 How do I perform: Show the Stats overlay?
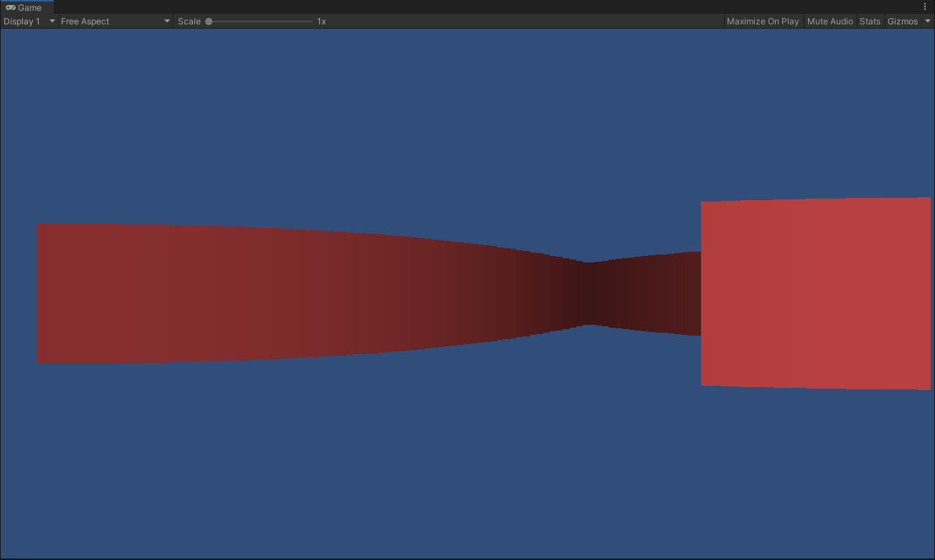[x=870, y=22]
